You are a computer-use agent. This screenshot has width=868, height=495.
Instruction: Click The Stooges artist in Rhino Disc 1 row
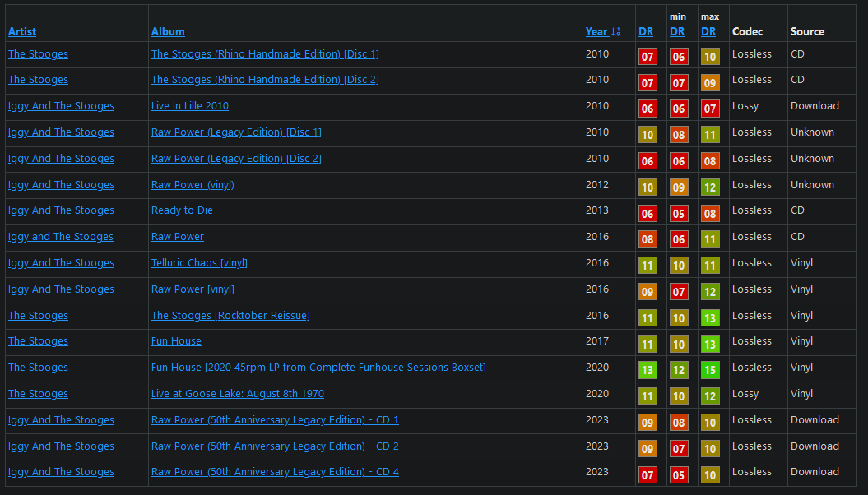[x=38, y=54]
